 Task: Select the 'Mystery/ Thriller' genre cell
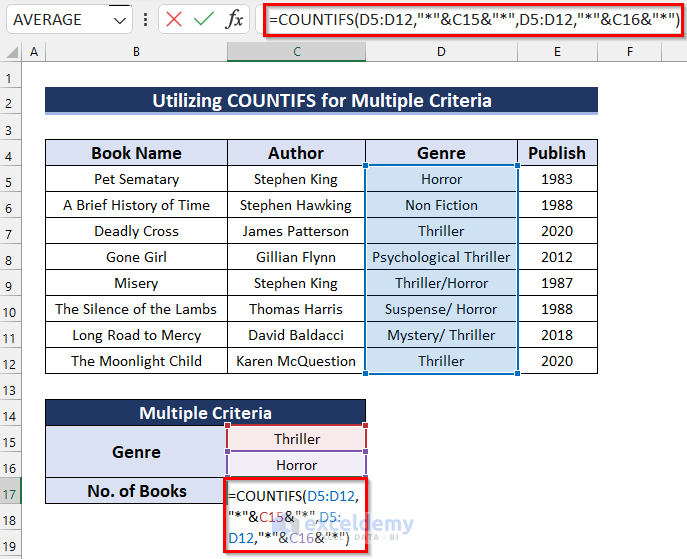[441, 335]
